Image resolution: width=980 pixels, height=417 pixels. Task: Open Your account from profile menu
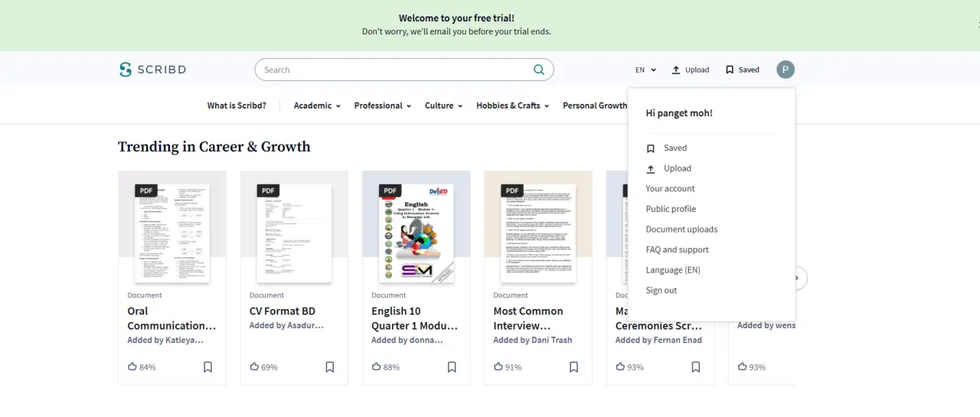pyautogui.click(x=670, y=189)
